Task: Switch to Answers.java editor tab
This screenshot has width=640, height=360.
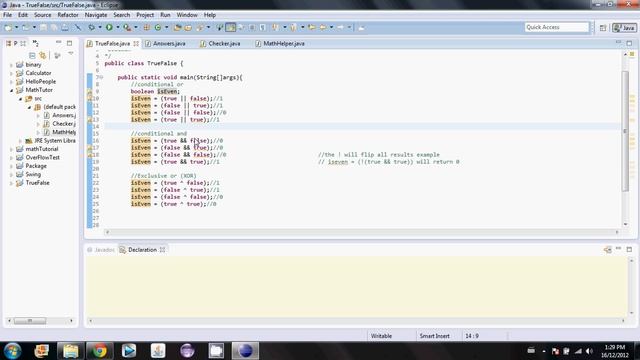Action: [x=165, y=43]
